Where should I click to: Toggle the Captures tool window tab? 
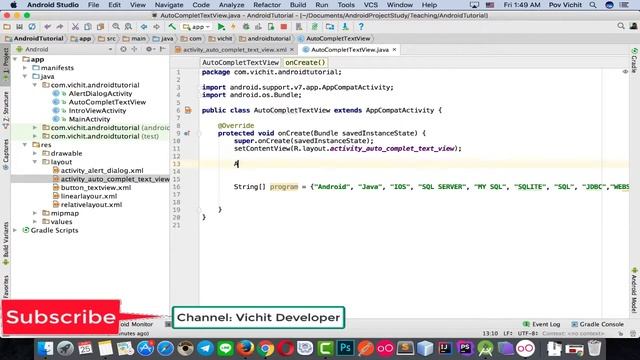pyautogui.click(x=6, y=154)
